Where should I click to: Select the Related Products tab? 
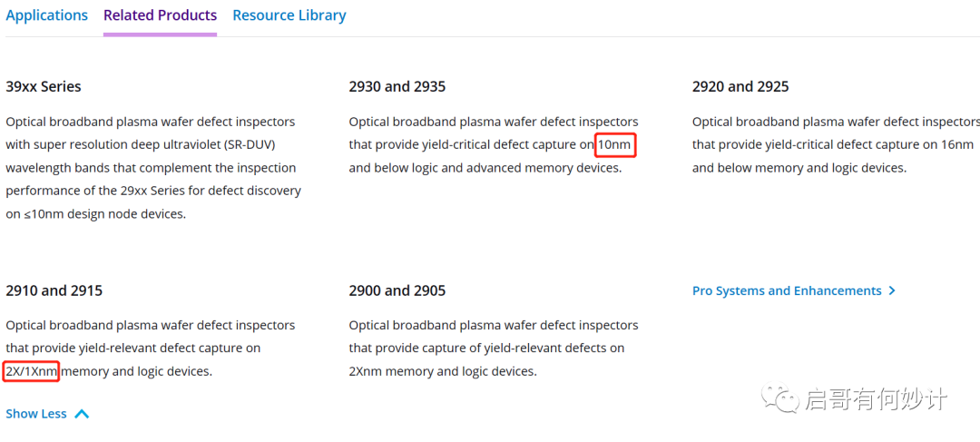160,15
